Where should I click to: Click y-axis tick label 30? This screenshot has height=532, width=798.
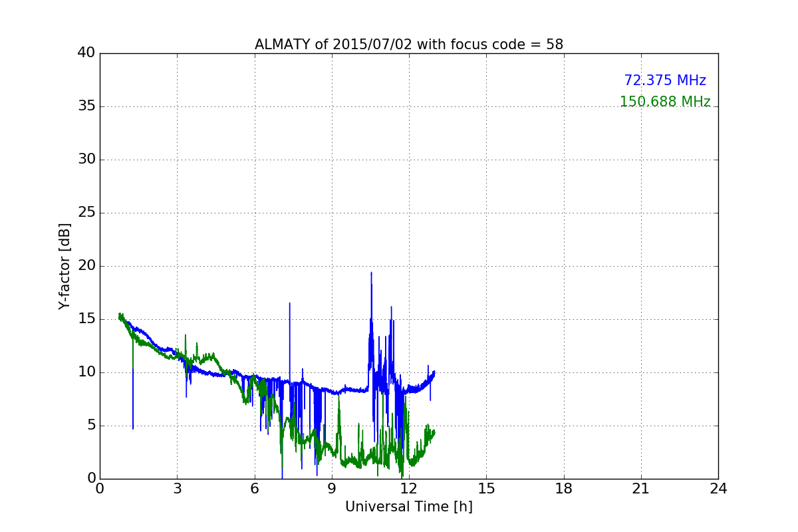pyautogui.click(x=86, y=160)
